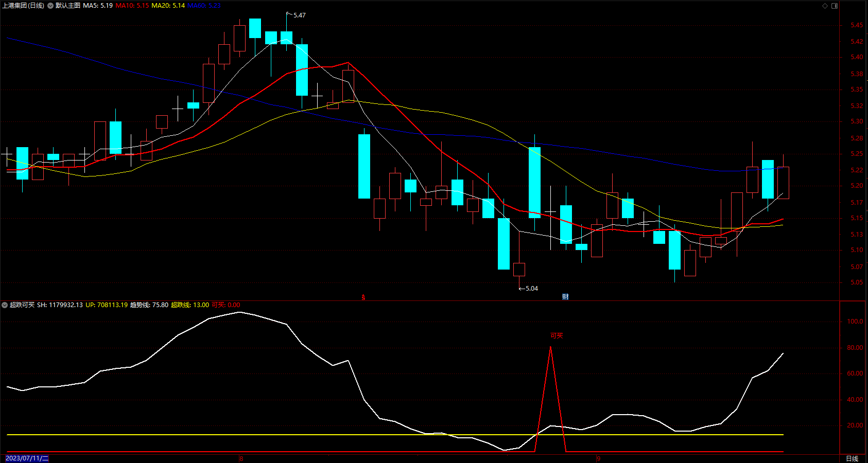868x463 pixels.
Task: Click the 超跌线: 13.00 value
Action: (x=190, y=305)
